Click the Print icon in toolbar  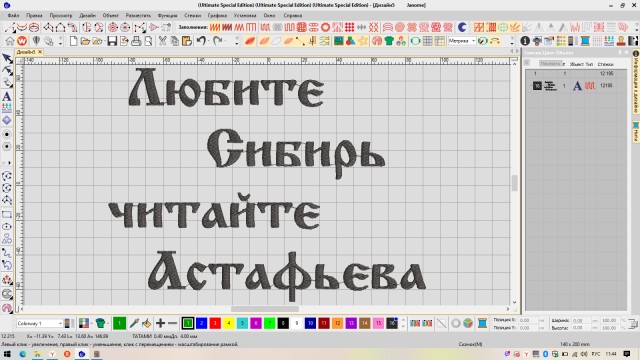pyautogui.click(x=136, y=41)
